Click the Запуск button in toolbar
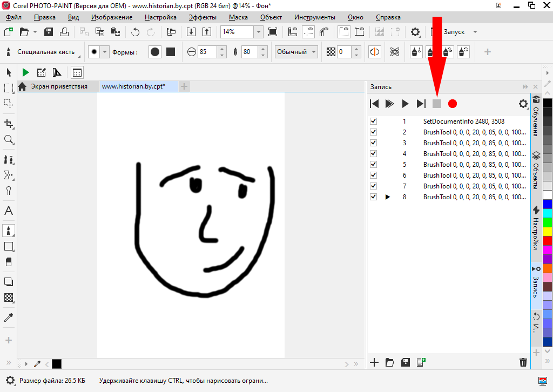The height and width of the screenshot is (392, 553). coord(454,32)
